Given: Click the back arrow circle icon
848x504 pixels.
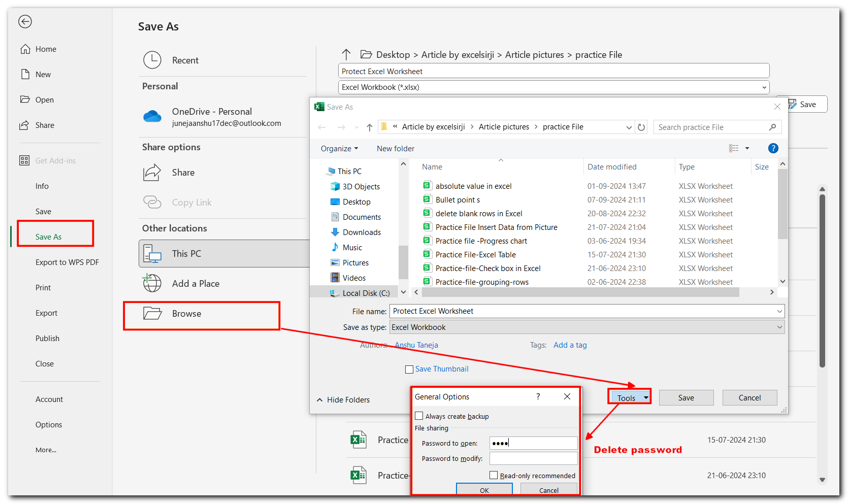Looking at the screenshot, I should pos(25,21).
